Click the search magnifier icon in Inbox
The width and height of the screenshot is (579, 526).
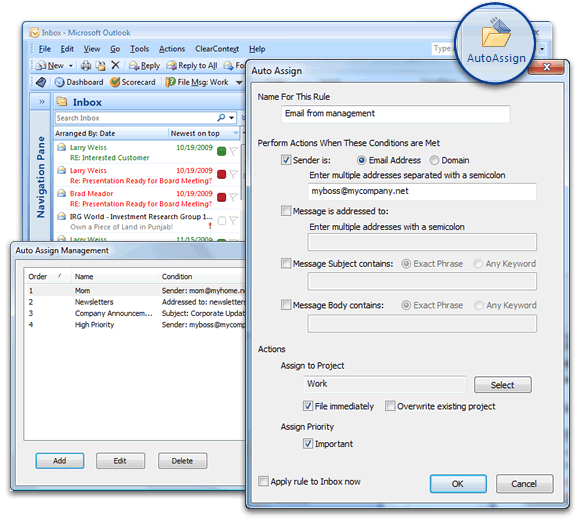[x=221, y=117]
